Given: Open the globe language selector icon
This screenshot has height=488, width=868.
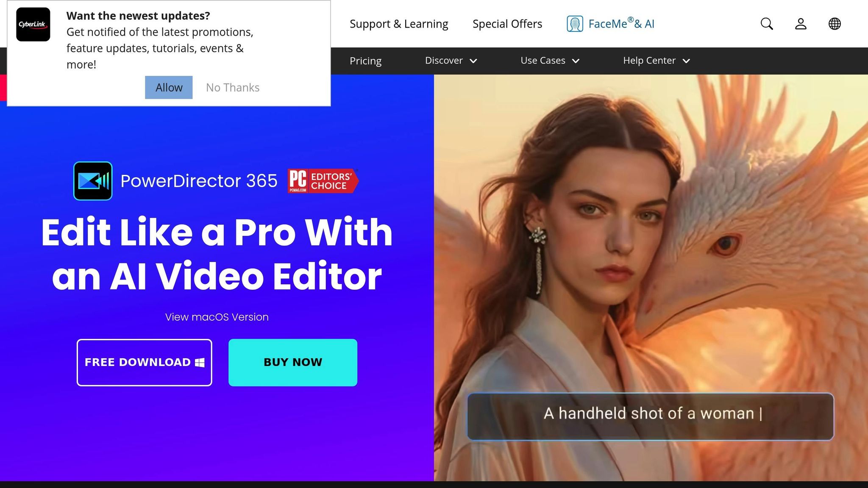Looking at the screenshot, I should [835, 24].
